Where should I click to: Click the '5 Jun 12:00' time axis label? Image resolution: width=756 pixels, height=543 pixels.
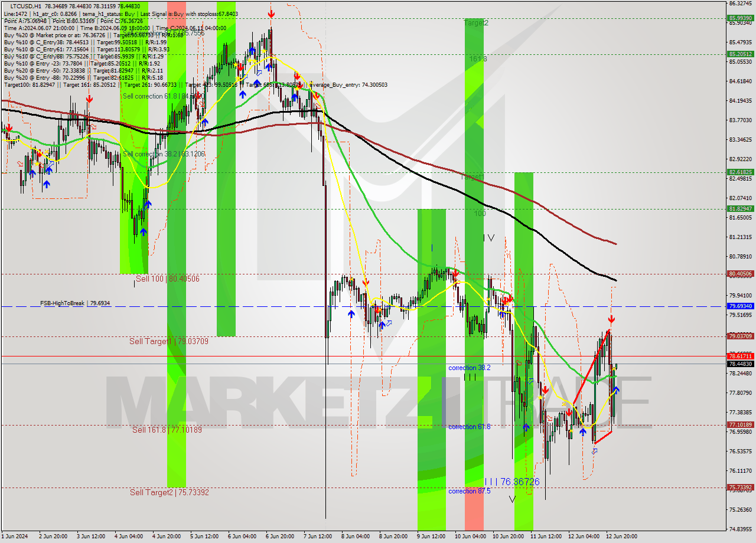pos(204,537)
